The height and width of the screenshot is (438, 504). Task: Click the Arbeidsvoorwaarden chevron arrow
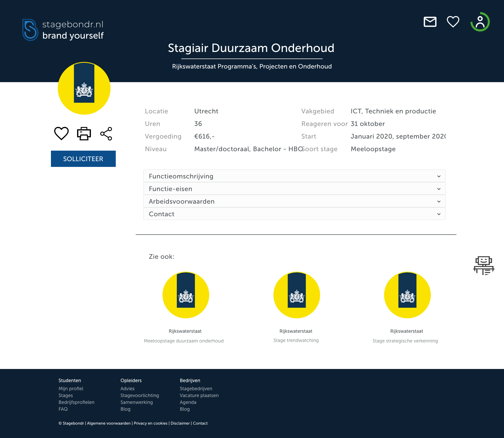point(439,202)
